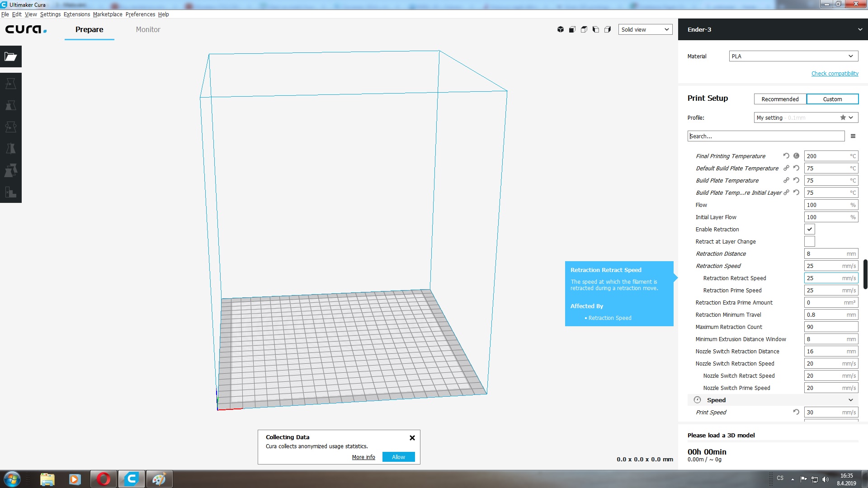868x488 pixels.
Task: Uncheck Enable Retraction checkbox
Action: coord(810,230)
